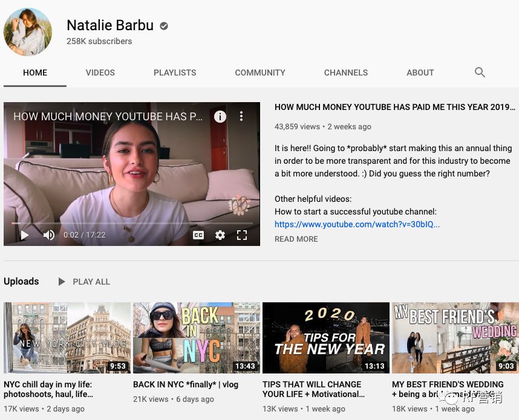Click the '0:02 / 17:22' time display
Image resolution: width=519 pixels, height=420 pixels.
click(85, 235)
